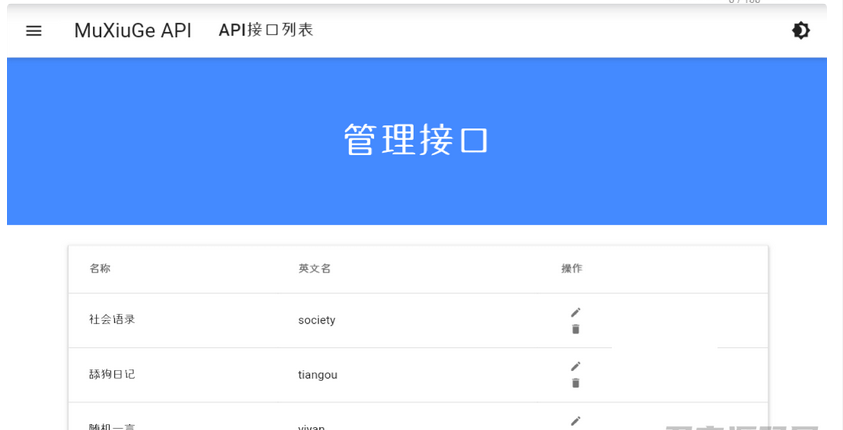The height and width of the screenshot is (430, 843).
Task: Click the 管理接口 banner heading
Action: click(416, 140)
